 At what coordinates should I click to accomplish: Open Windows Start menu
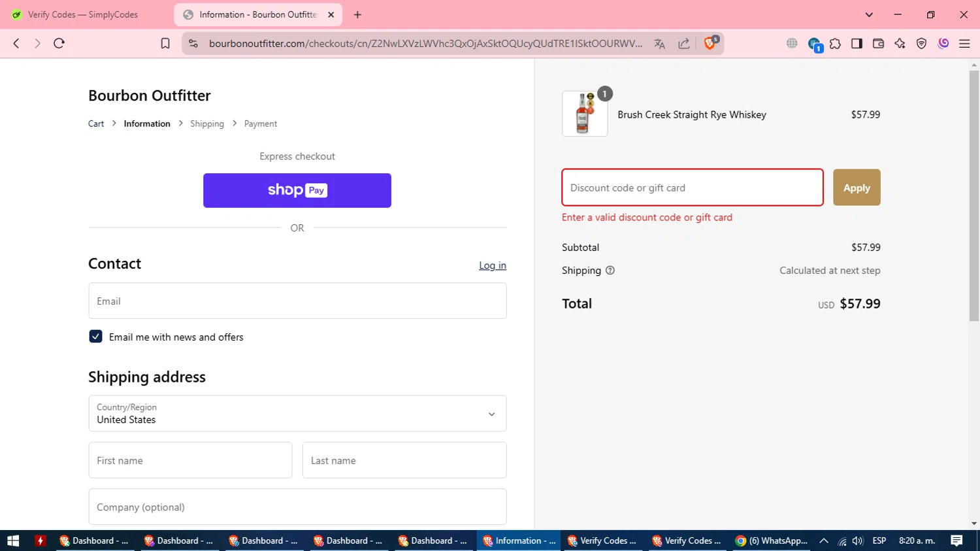pyautogui.click(x=13, y=541)
